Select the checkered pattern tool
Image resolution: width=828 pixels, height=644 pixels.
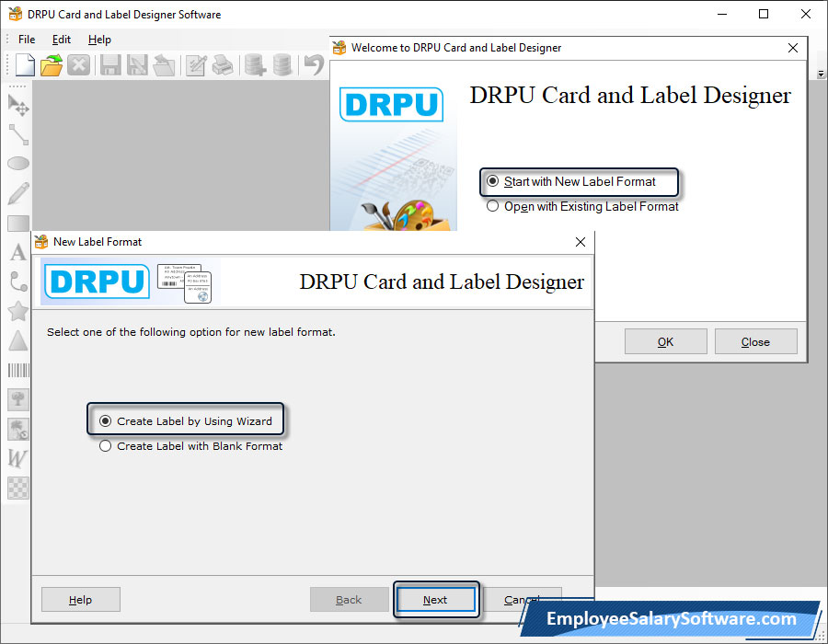coord(18,489)
